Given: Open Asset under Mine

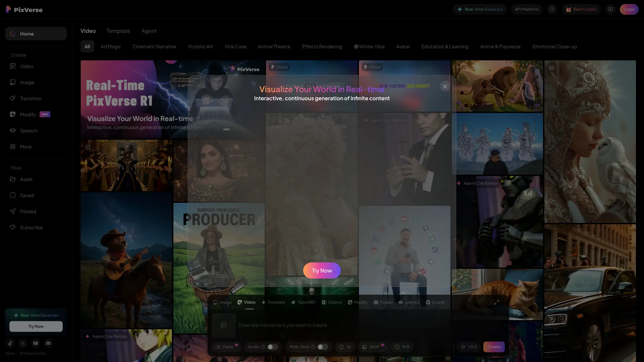Looking at the screenshot, I should coord(36,179).
